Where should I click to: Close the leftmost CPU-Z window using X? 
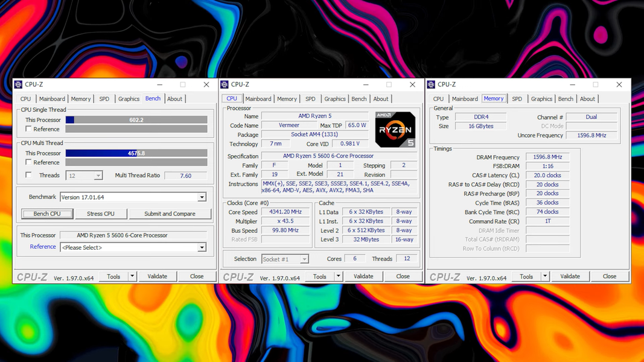206,84
